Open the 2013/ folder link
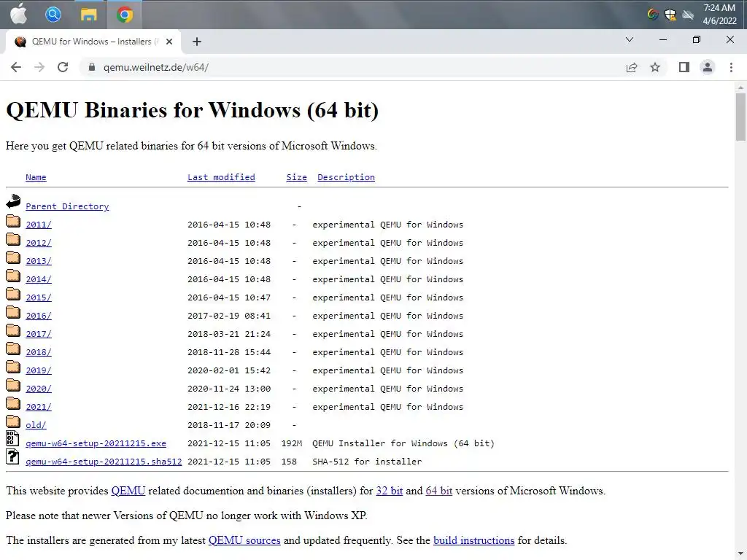The height and width of the screenshot is (560, 747). tap(39, 261)
